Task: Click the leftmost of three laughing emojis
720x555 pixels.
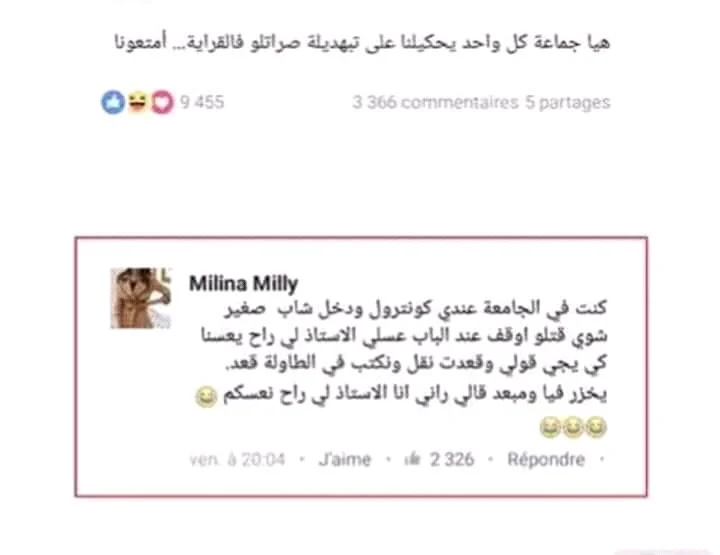Action: (x=550, y=427)
